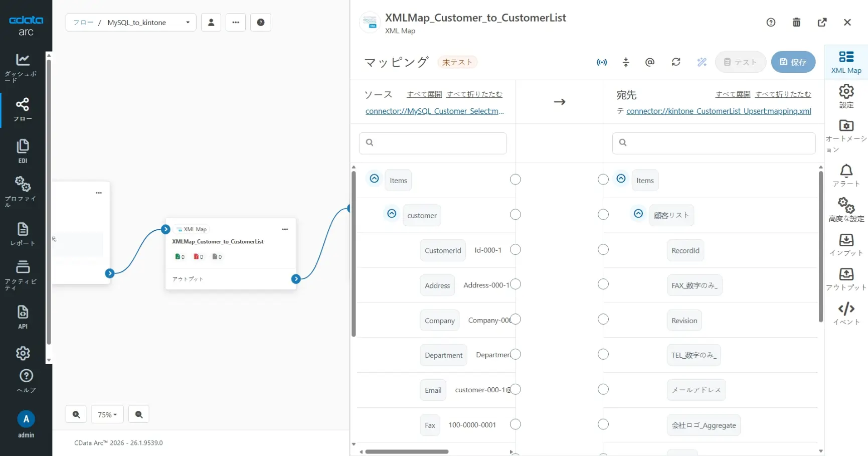The image size is (868, 456).
Task: Click the magic wand auto-map icon
Action: [x=702, y=62]
